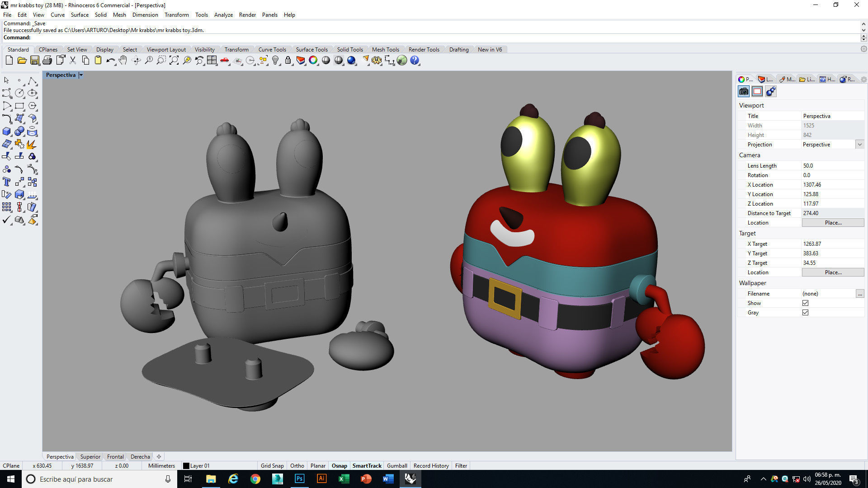
Task: Click the New file icon in the Standard toolbar
Action: coord(9,60)
